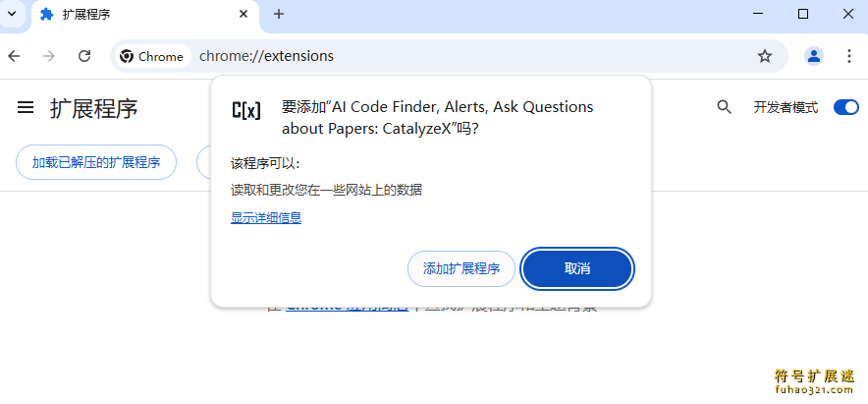Click 加载已解压的扩展程序 button
The image size is (868, 404).
pyautogui.click(x=96, y=162)
